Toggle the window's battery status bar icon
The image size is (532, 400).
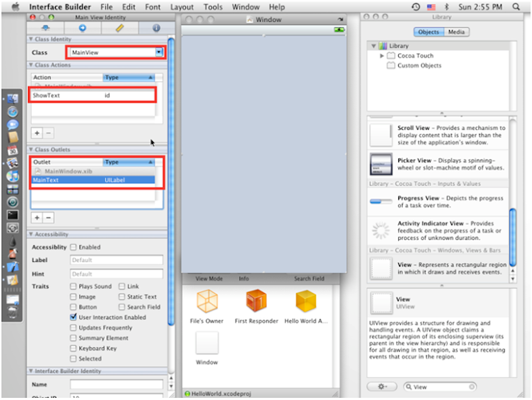point(339,30)
